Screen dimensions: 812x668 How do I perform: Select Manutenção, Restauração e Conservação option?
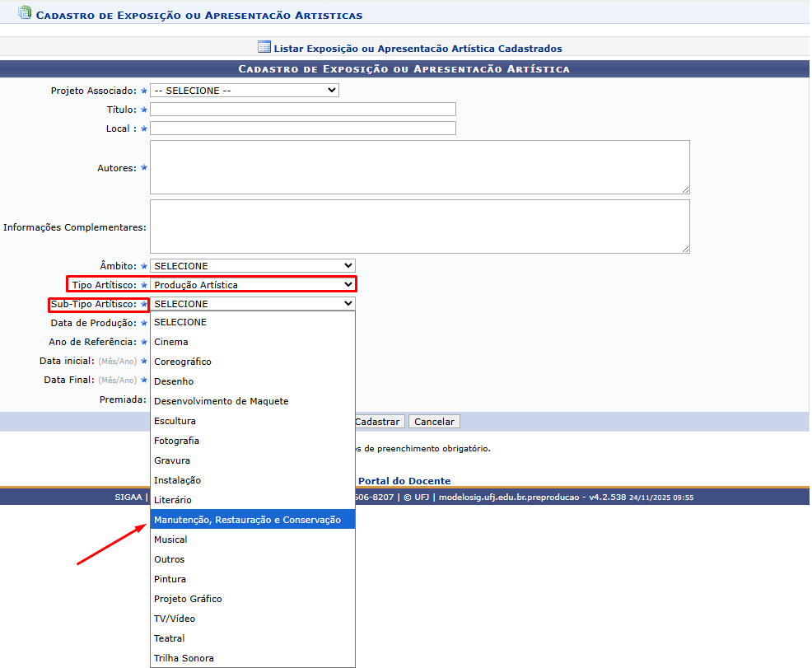[253, 520]
